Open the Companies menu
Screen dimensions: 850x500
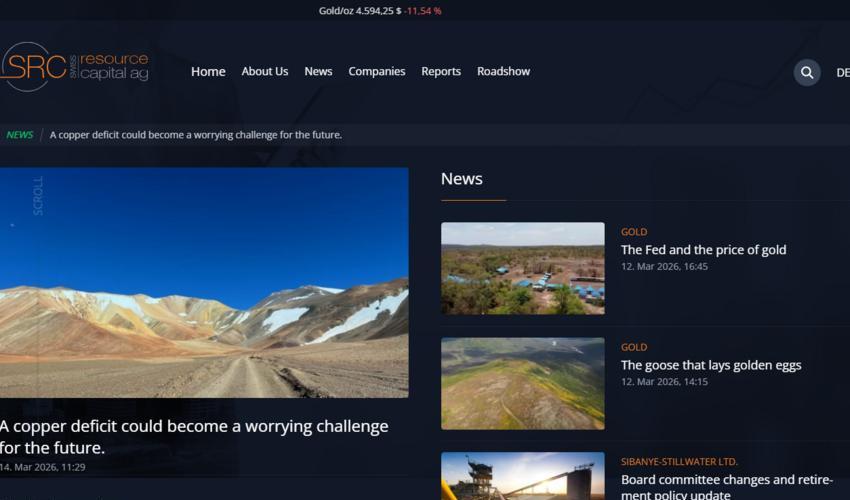(x=377, y=72)
